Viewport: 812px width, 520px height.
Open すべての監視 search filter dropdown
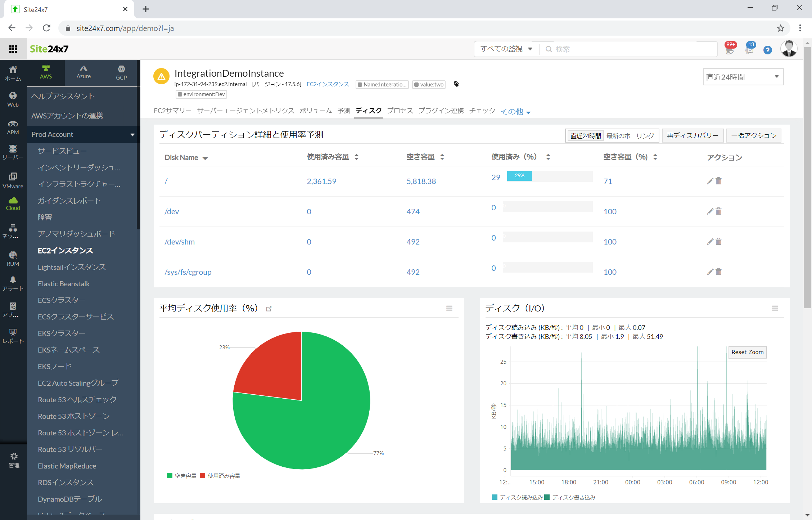click(506, 49)
